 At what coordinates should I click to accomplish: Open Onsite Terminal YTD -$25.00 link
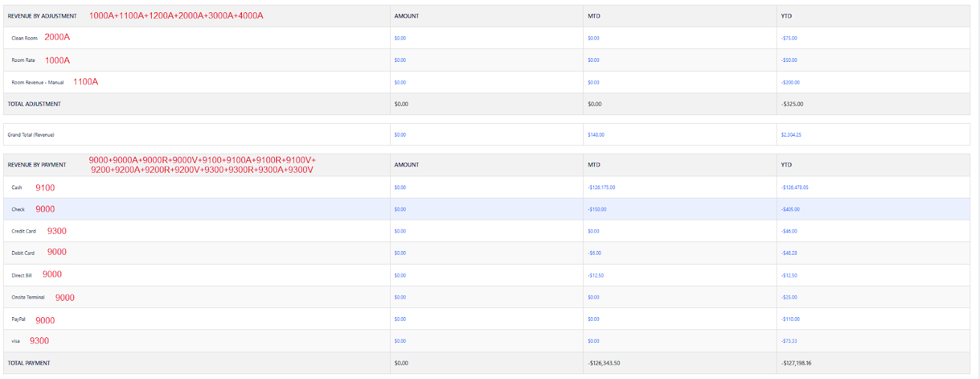[789, 298]
